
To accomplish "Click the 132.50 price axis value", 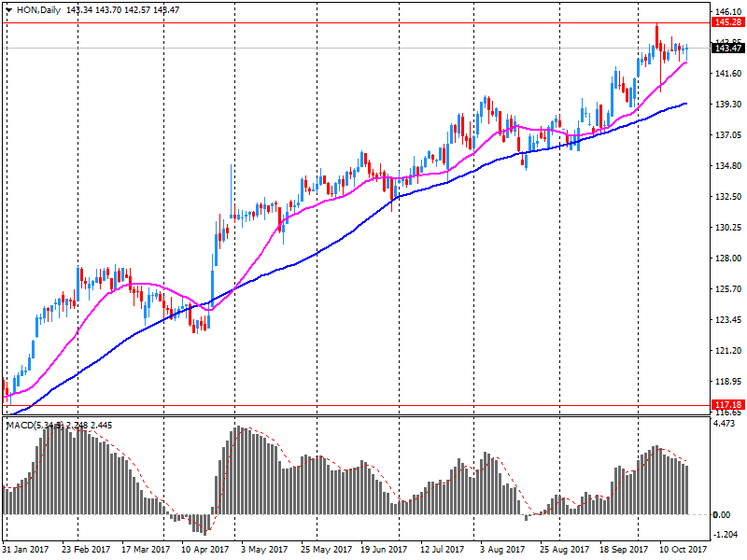I will (x=729, y=197).
